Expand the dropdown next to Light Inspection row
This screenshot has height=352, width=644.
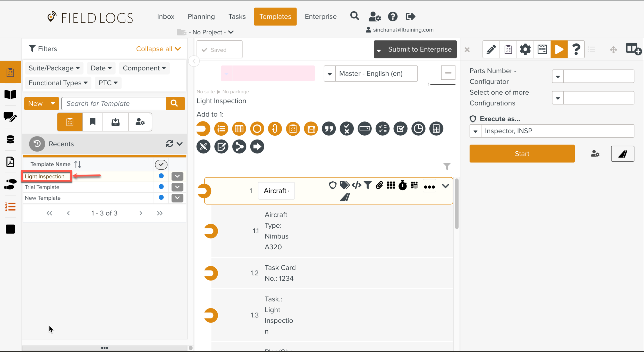click(177, 176)
